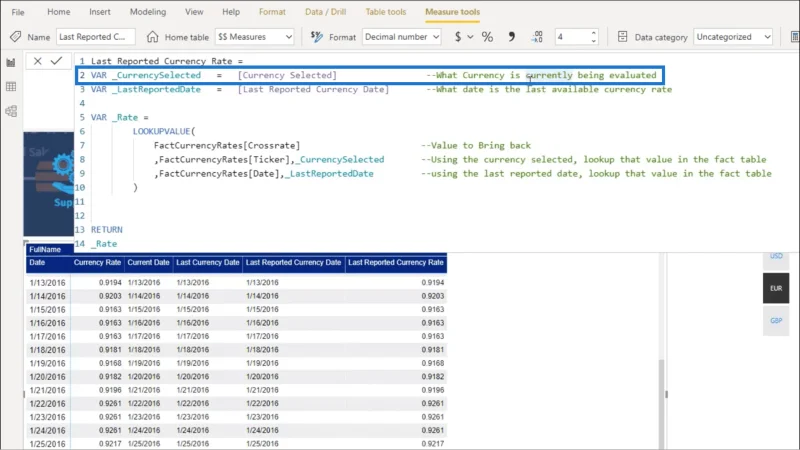Switch to the View ribbon tab
Viewport: 800px width, 450px height.
point(194,12)
